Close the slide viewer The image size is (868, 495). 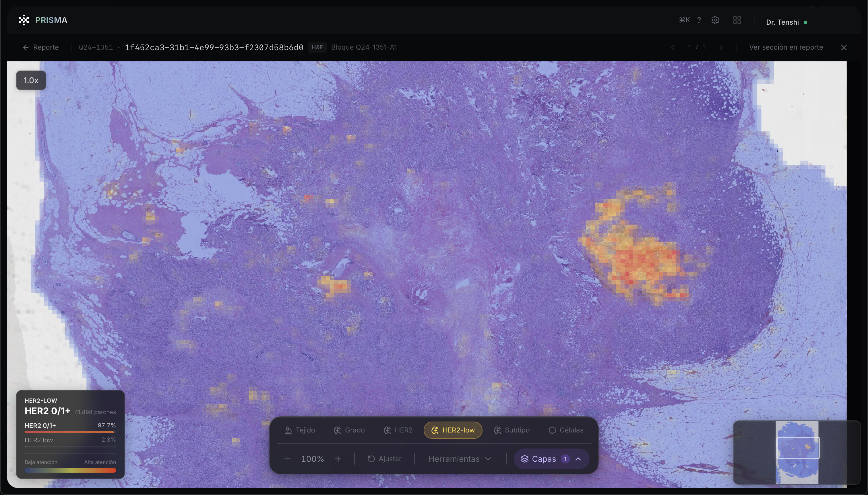tap(844, 48)
